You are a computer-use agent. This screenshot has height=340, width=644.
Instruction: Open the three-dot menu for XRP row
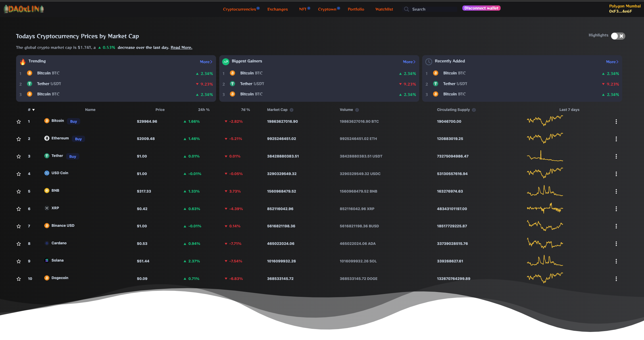pyautogui.click(x=616, y=209)
